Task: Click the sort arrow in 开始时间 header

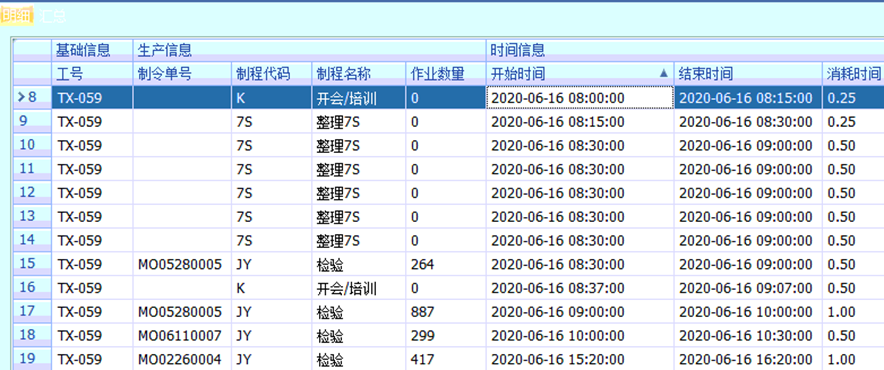Action: click(x=664, y=73)
